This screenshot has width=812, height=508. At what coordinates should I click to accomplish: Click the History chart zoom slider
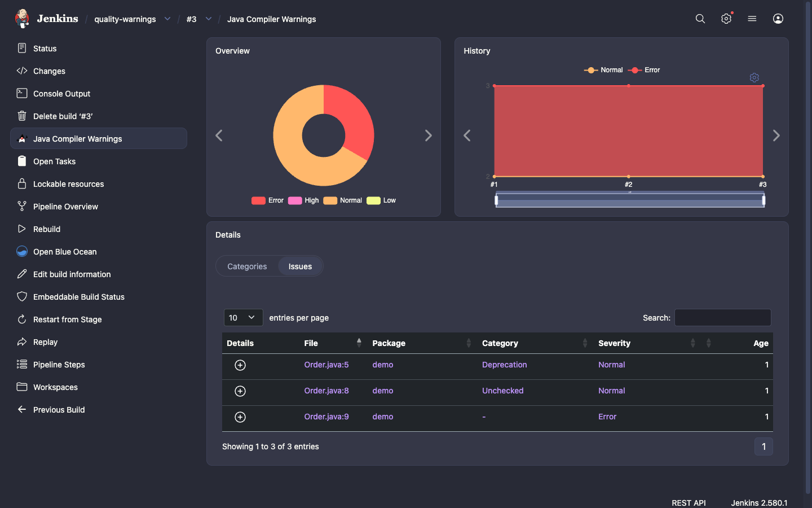630,200
